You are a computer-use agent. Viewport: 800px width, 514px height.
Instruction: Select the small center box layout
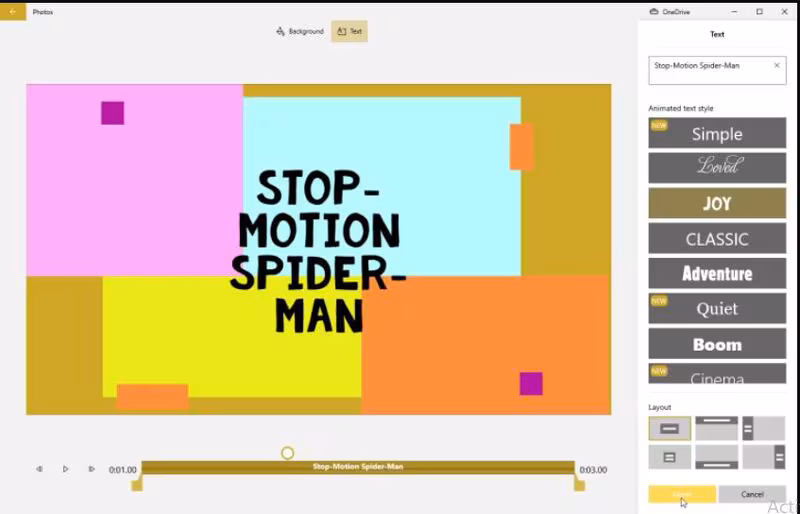pyautogui.click(x=669, y=457)
